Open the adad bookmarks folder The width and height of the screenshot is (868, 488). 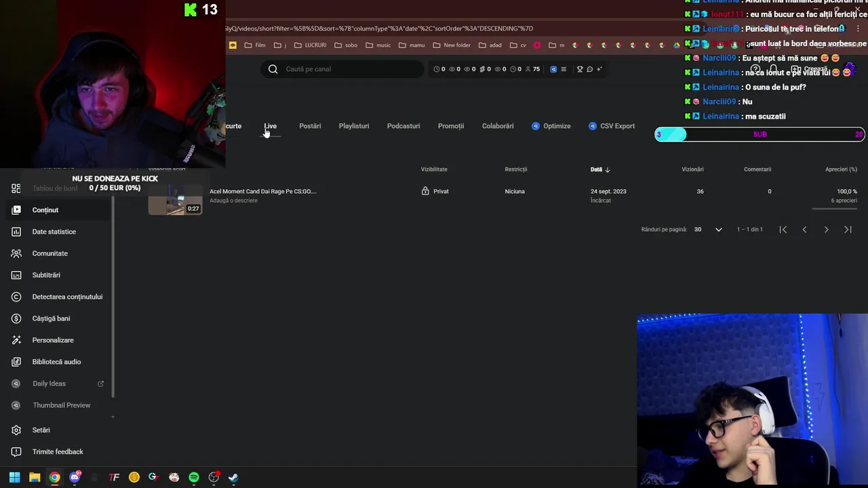point(490,45)
